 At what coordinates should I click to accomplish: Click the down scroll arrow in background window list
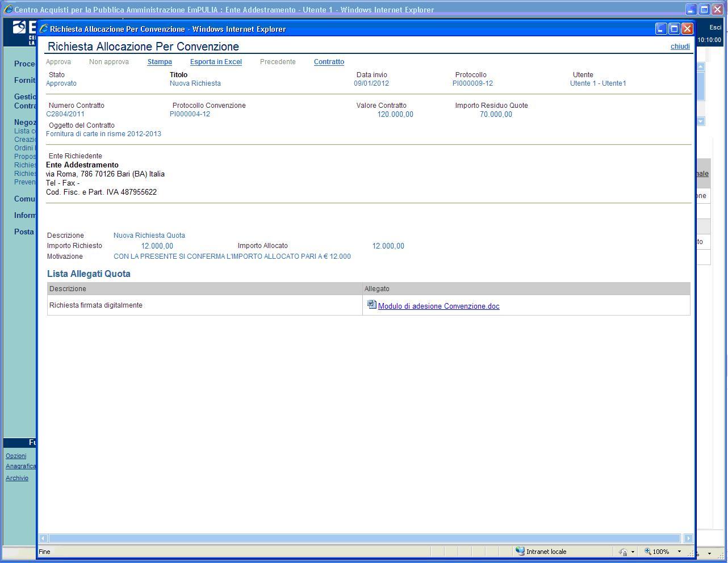701,121
